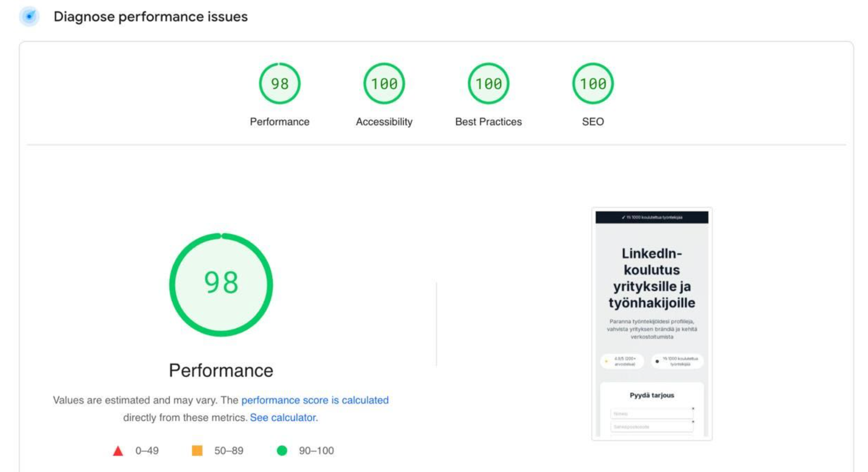Click the SEO label text
Viewport: 868px width, 472px height.
593,122
